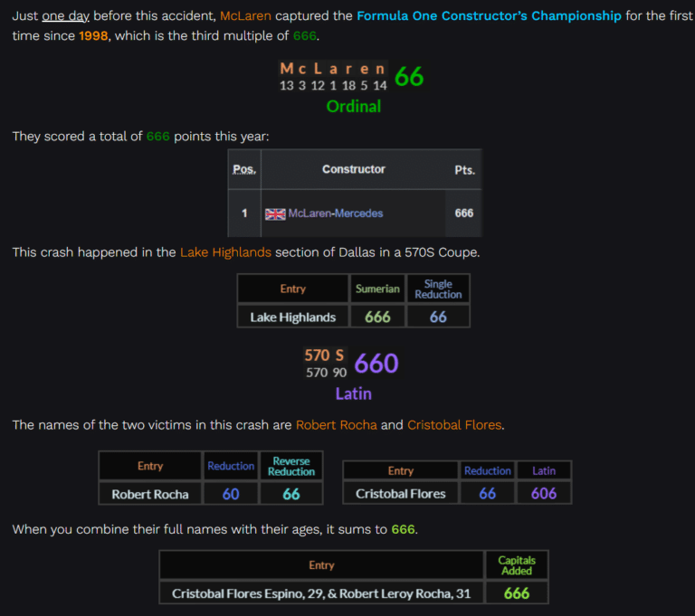Screen dimensions: 695x616
Task: Click the purple 660 cipher value
Action: point(376,364)
